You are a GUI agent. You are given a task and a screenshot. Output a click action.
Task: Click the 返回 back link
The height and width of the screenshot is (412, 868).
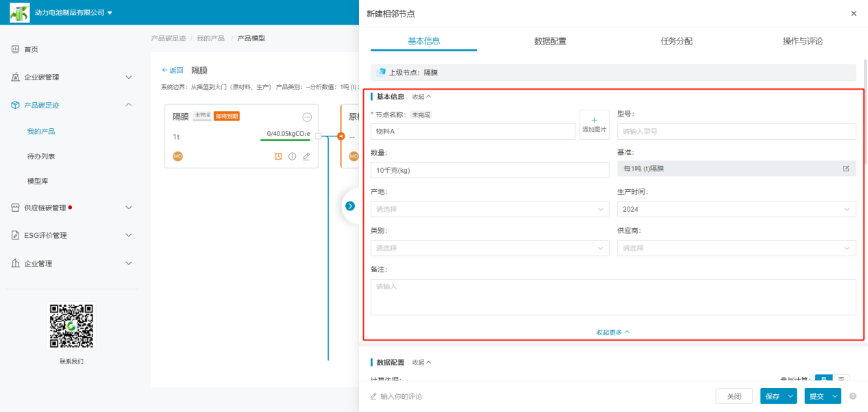pos(173,71)
